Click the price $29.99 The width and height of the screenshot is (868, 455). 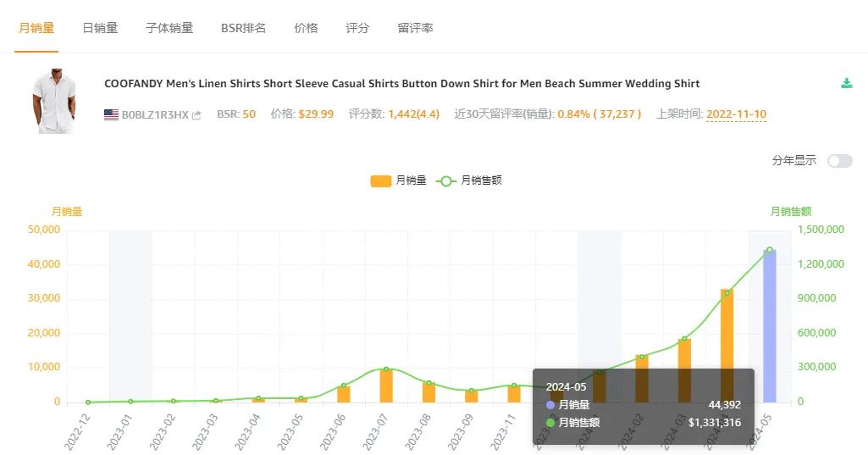(x=316, y=114)
